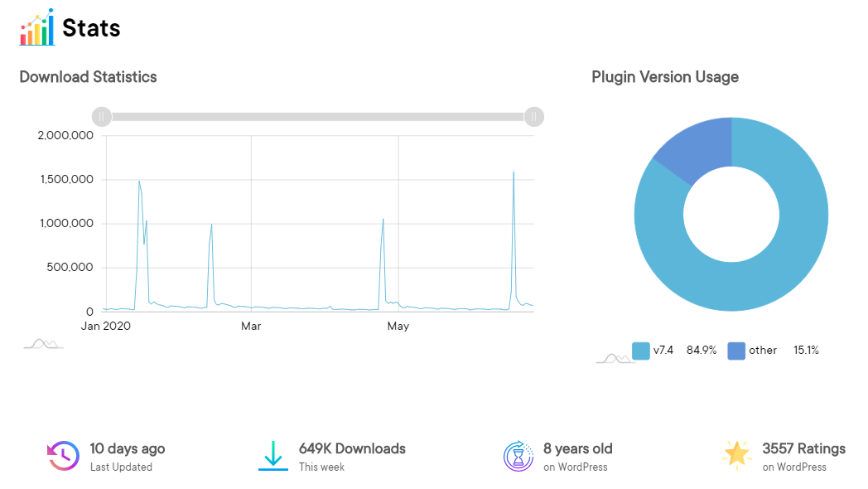Click the January download spike peak
Viewport: 868px width, 489px height.
[x=139, y=181]
